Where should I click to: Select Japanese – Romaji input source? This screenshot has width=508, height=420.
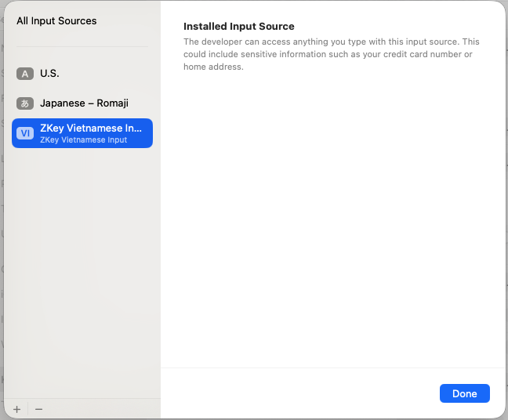(82, 103)
